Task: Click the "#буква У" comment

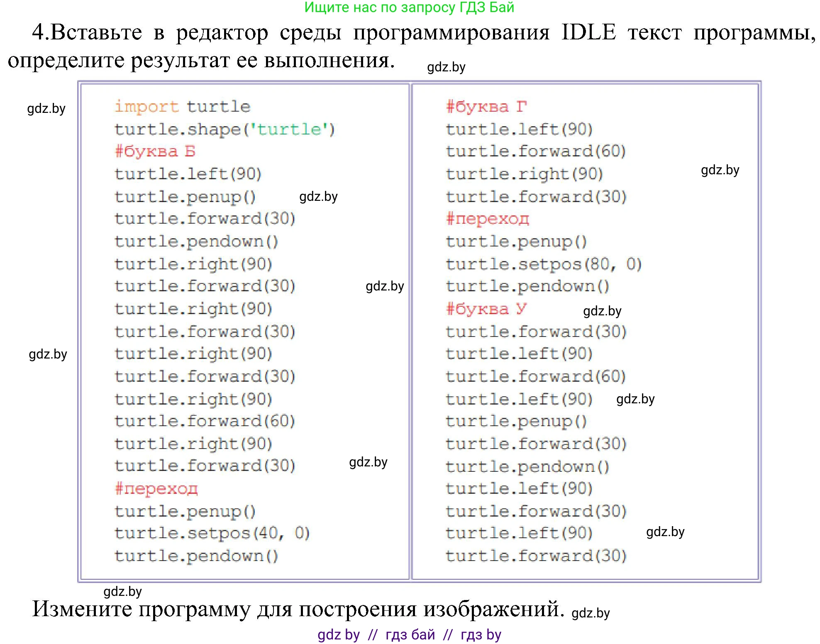Action: [x=486, y=309]
